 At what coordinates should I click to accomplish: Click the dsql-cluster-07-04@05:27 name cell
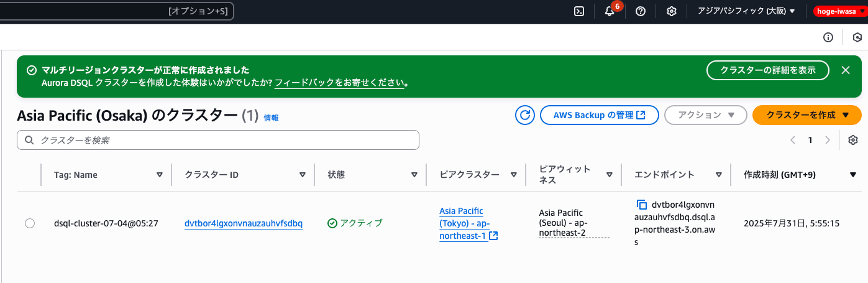tap(106, 223)
